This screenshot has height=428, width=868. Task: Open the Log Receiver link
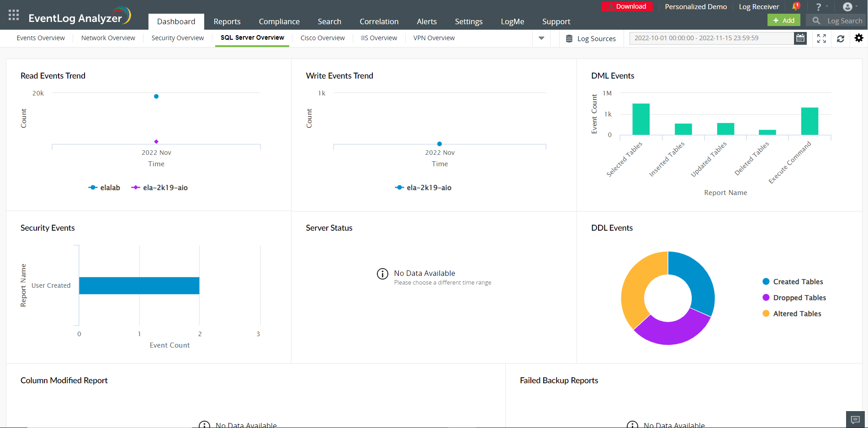click(759, 7)
